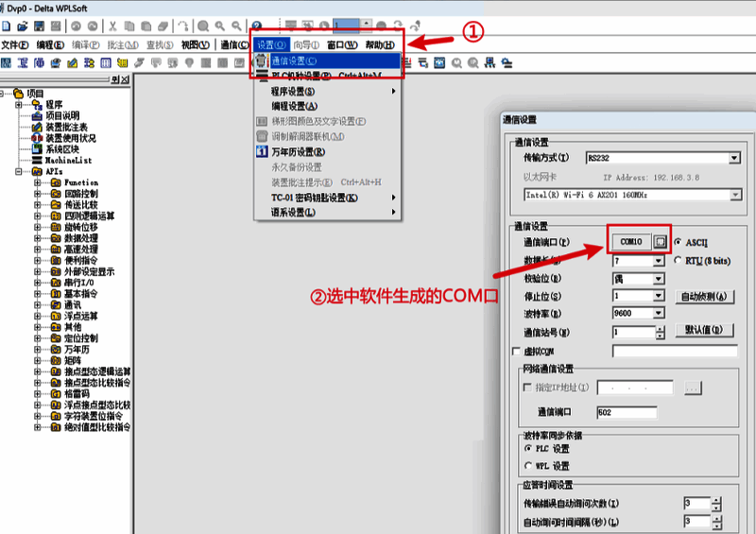Create a new project with New icon
756x534 pixels.
(x=7, y=26)
